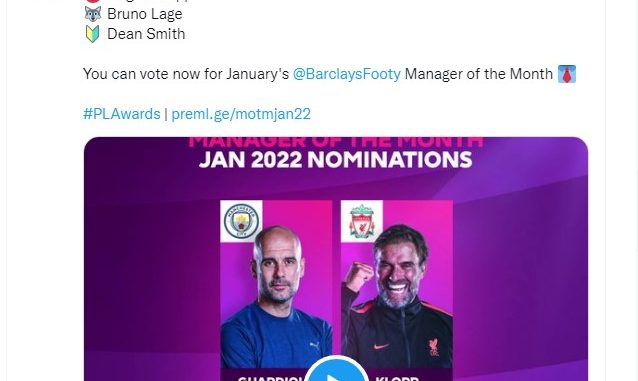
Task: Open the @BarclaysFooty profile link
Action: tap(347, 74)
